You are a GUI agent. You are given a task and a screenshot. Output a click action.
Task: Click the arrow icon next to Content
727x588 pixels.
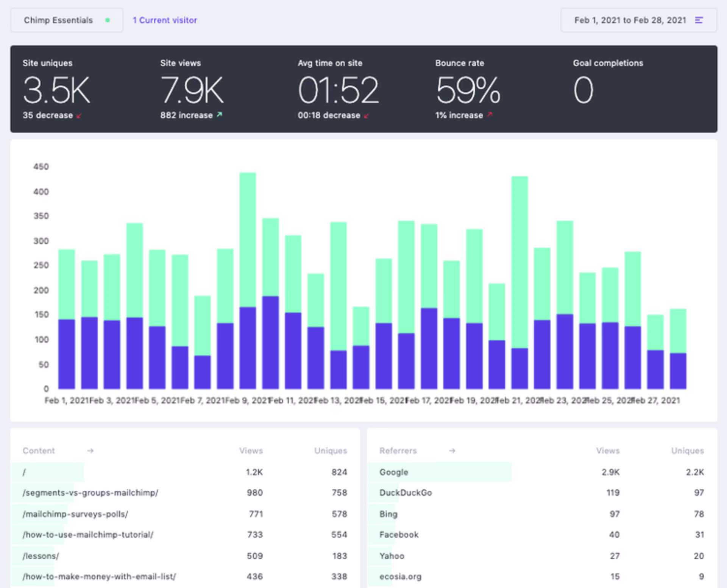tap(90, 451)
